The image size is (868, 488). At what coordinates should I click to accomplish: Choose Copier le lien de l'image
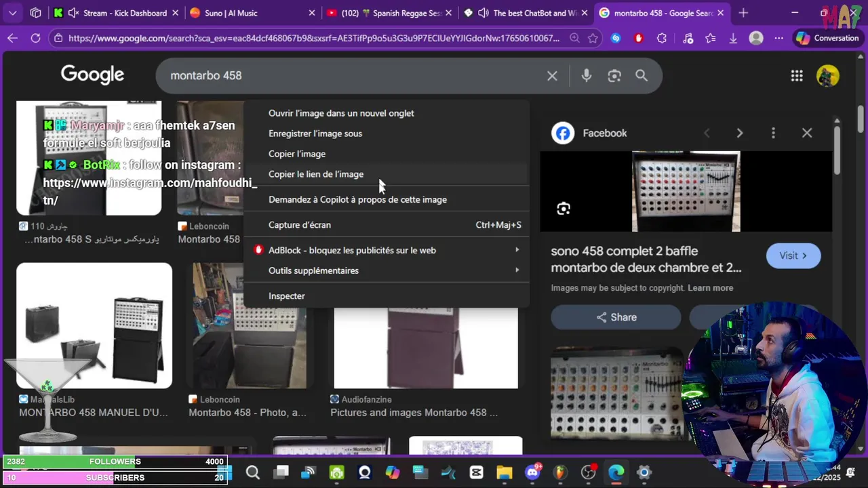(387, 174)
